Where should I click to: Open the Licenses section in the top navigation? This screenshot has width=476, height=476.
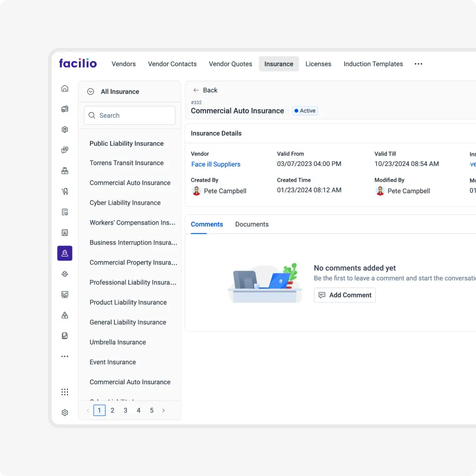point(318,64)
